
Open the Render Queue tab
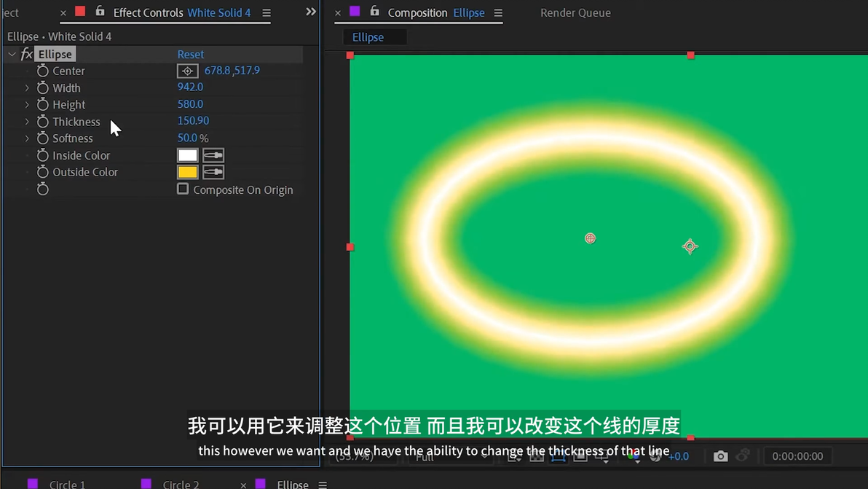575,12
